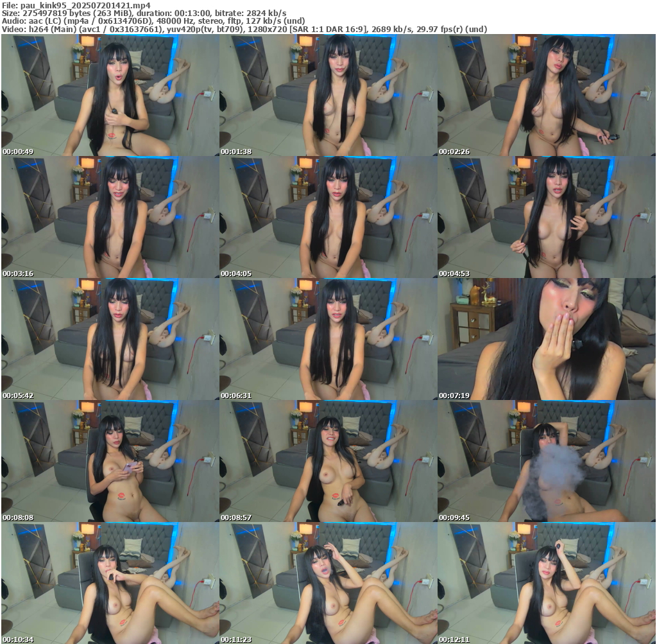This screenshot has width=657, height=644.
Task: Open the thumbnail stamped 00:05:42
Action: pos(110,339)
